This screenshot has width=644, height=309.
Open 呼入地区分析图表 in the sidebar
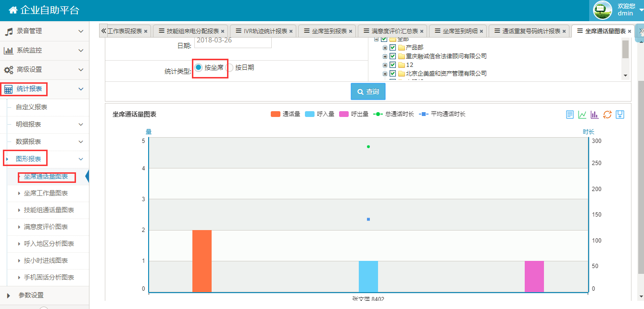pyautogui.click(x=49, y=244)
